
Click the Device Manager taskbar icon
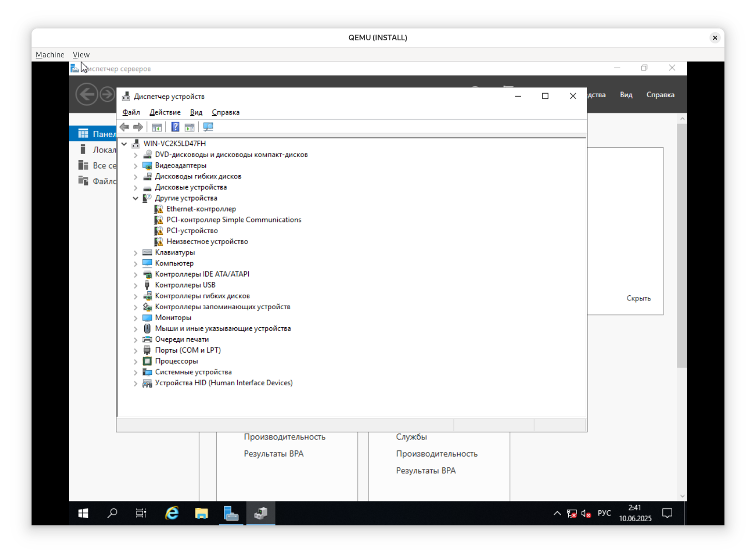[x=261, y=513]
